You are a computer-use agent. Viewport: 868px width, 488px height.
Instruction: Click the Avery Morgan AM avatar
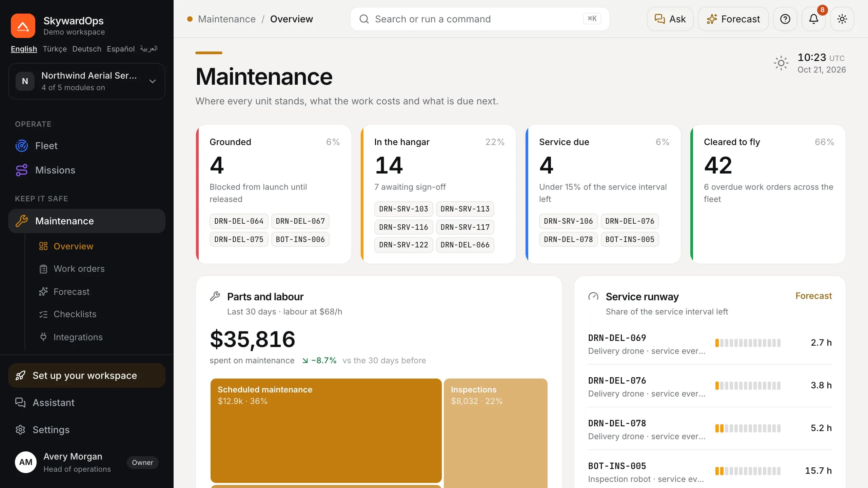coord(26,462)
